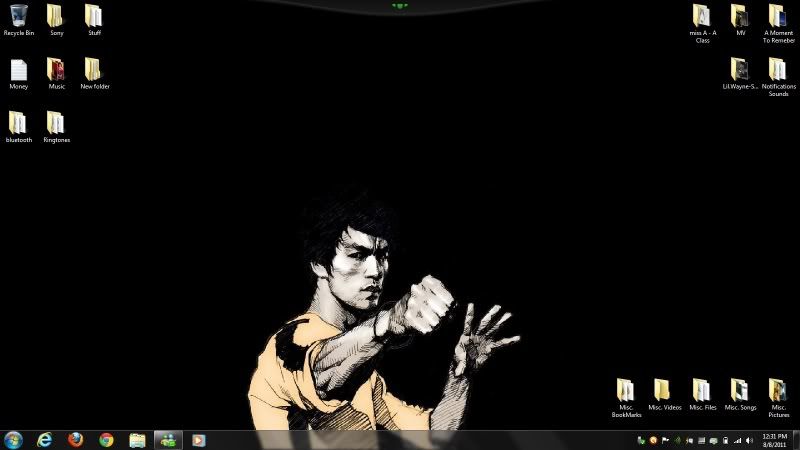Select the Misc. Files folder

click(703, 394)
